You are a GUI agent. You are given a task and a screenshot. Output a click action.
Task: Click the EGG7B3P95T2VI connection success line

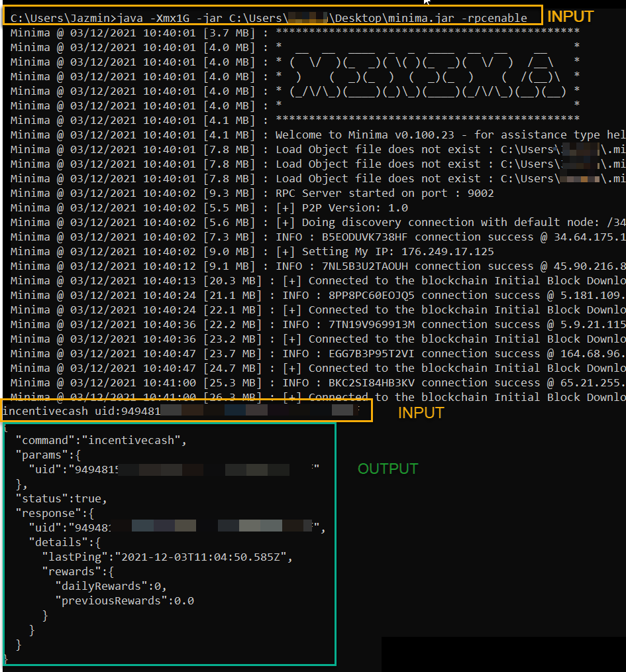(317, 354)
